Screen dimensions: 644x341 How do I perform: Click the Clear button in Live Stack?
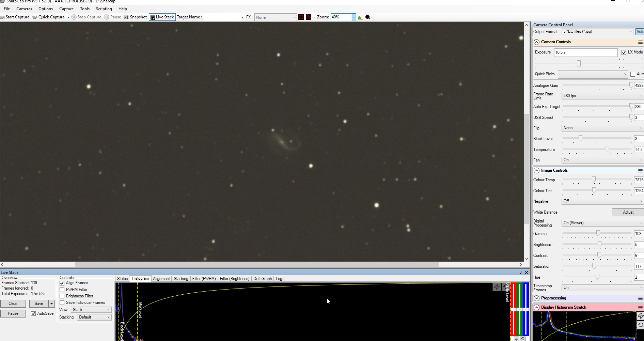pos(13,304)
